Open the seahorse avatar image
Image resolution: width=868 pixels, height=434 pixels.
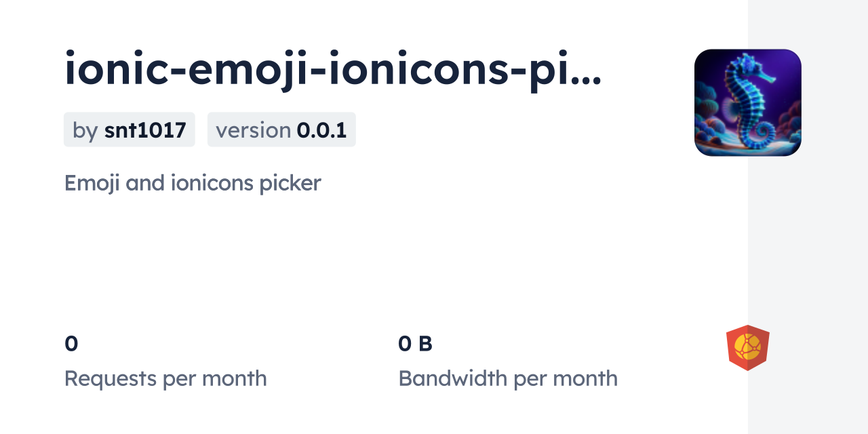(x=747, y=102)
